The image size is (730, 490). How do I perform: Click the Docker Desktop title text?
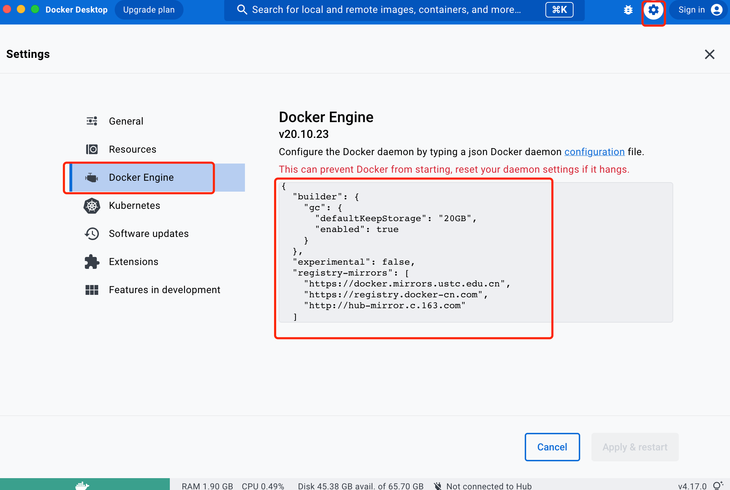click(76, 10)
